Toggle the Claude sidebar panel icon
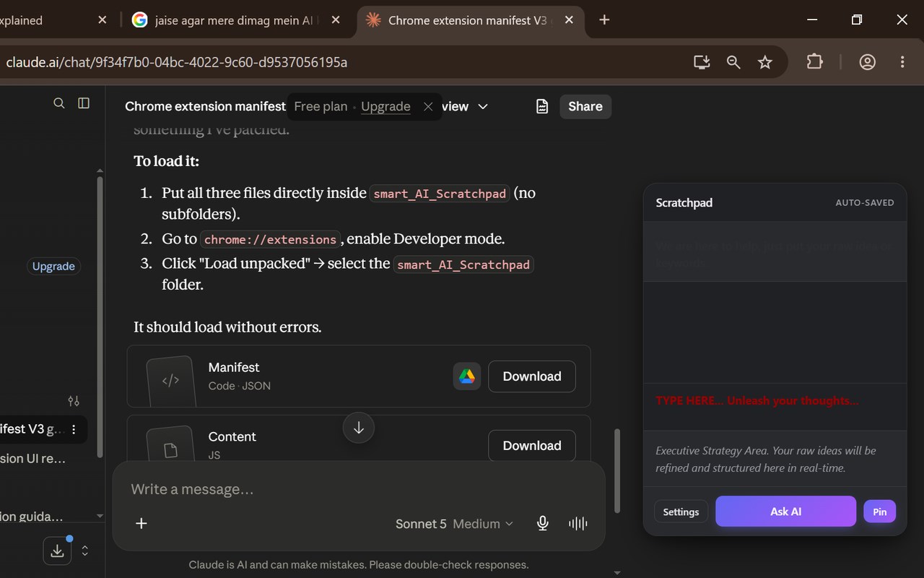The image size is (924, 578). tap(84, 103)
